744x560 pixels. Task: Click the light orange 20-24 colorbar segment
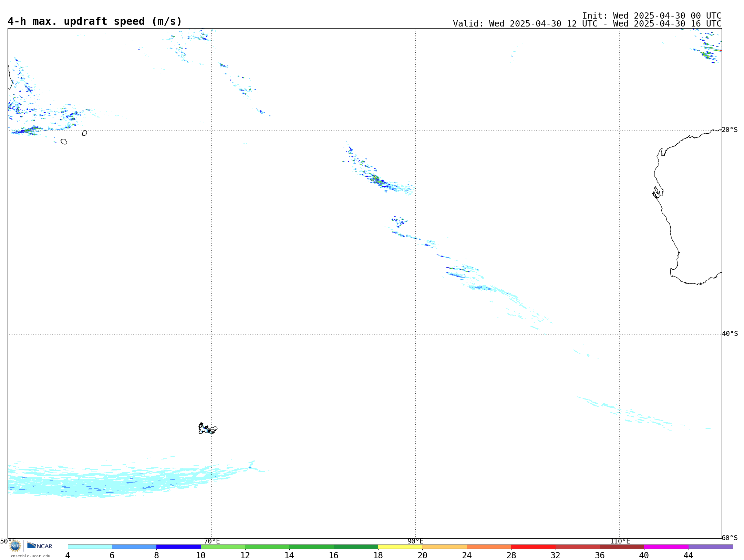445,547
